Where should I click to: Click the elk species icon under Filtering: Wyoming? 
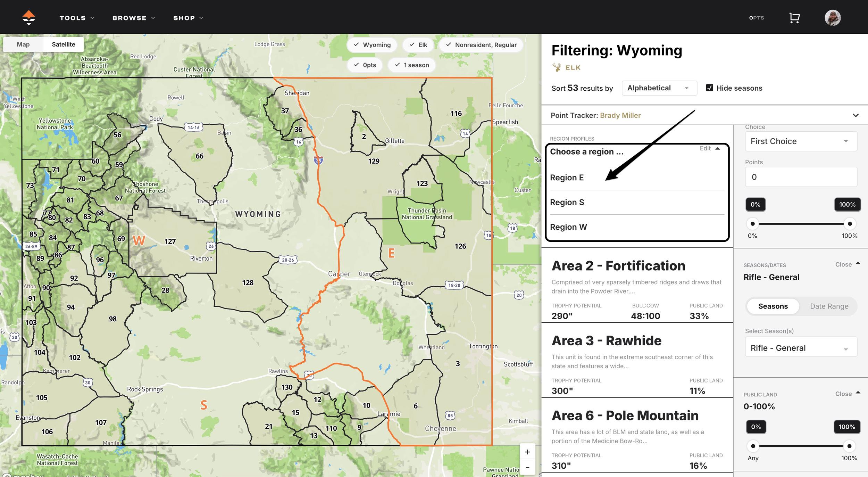point(557,67)
